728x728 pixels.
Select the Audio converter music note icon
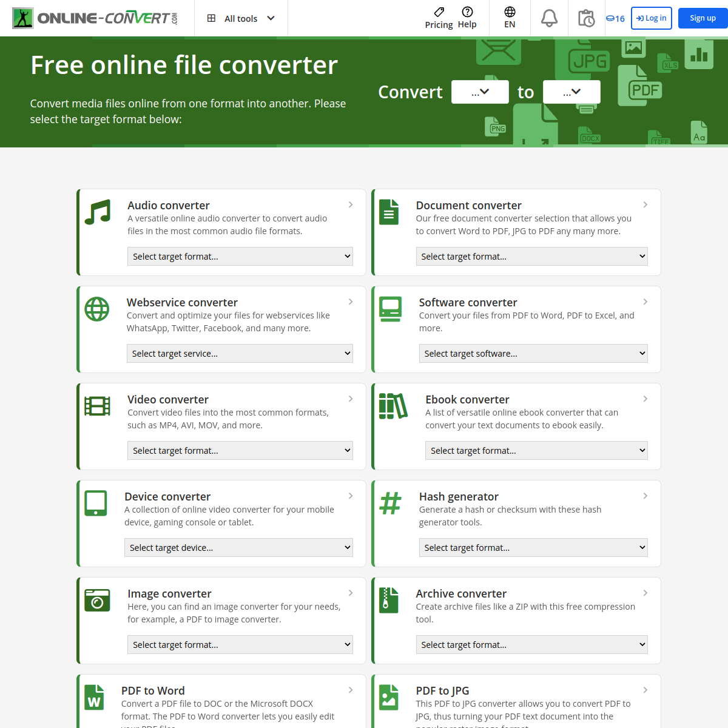pyautogui.click(x=97, y=212)
